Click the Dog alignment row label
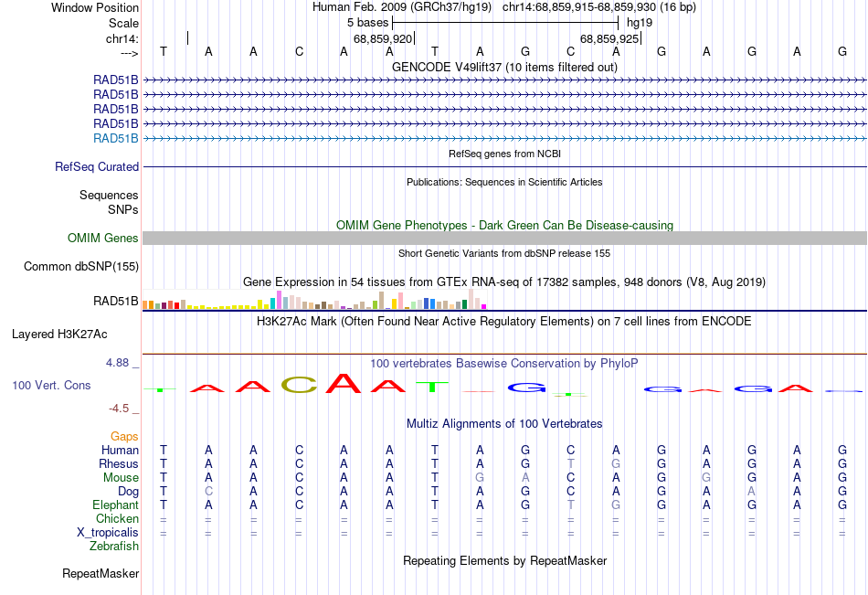Screen dimensions: 868x595 [x=128, y=492]
